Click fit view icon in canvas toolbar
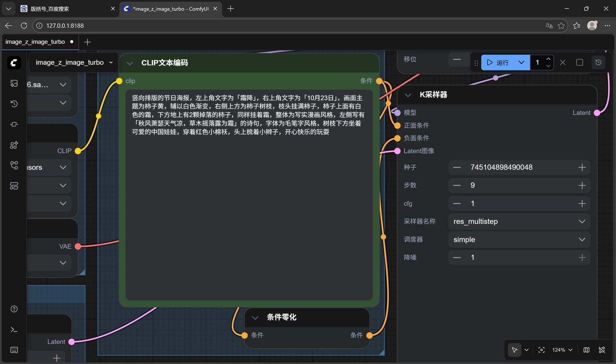 click(x=541, y=350)
